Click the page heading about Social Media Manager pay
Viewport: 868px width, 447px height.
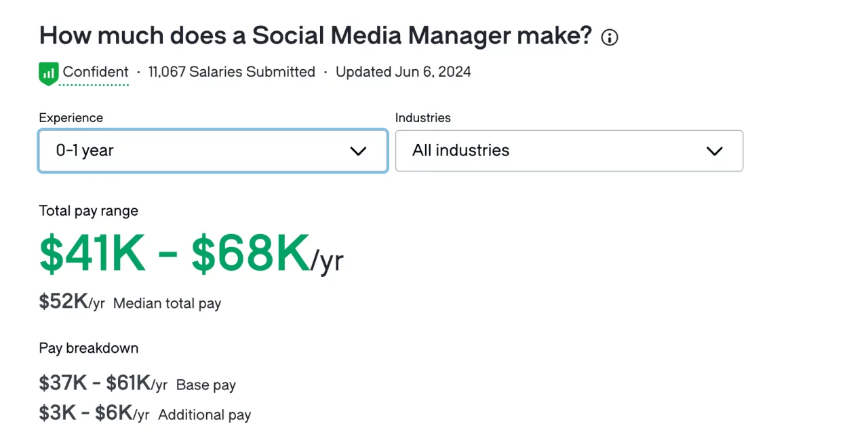[315, 35]
